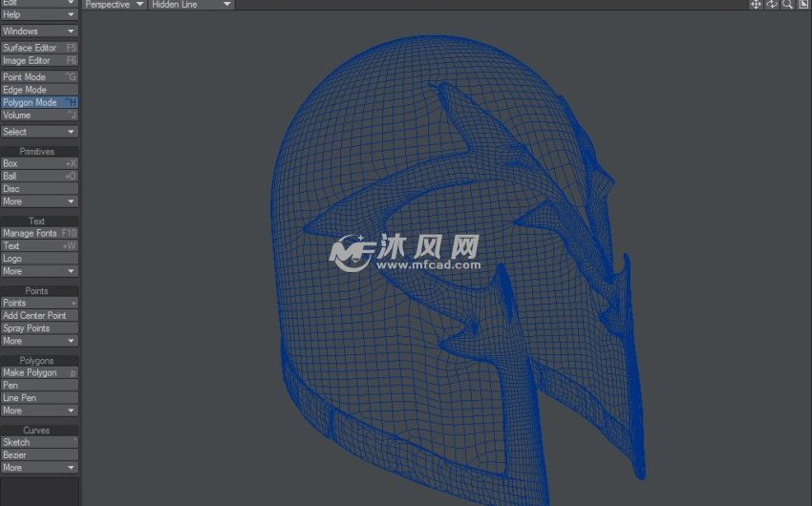Expand More under the Primitives section
Screen dimensions: 812x506
39,201
